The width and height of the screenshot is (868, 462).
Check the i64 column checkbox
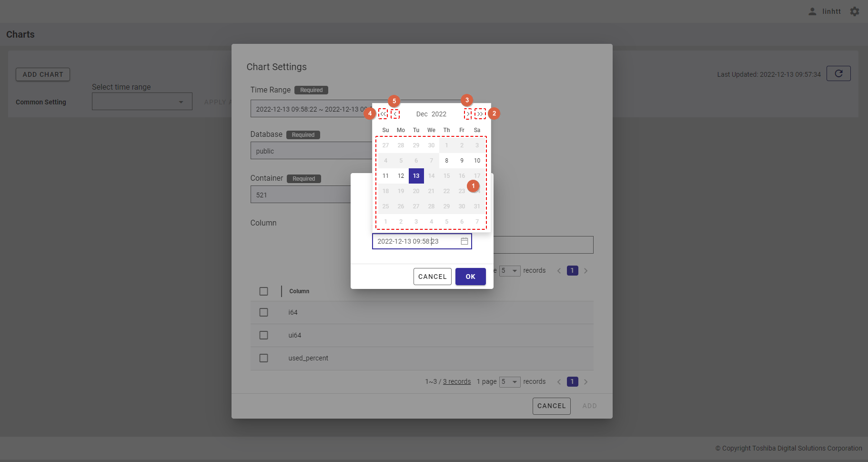(263, 312)
